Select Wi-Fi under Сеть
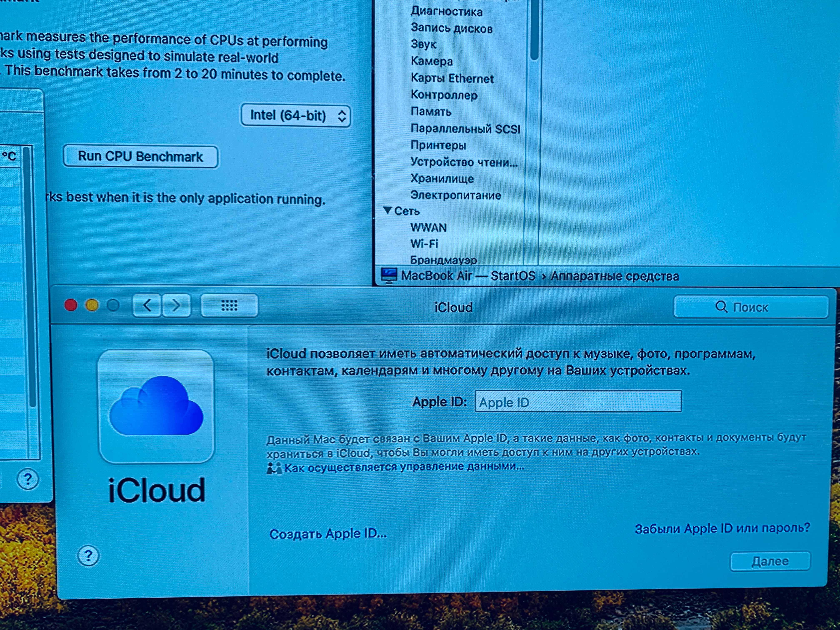The width and height of the screenshot is (840, 630). click(x=424, y=243)
